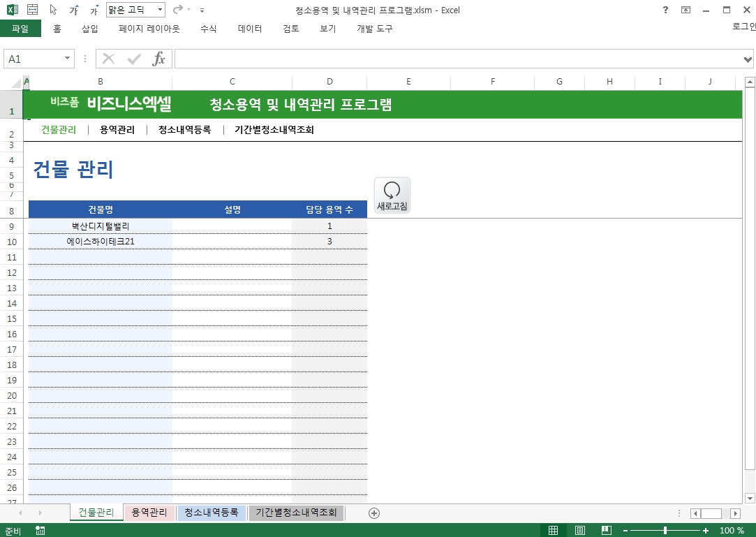Switch to Page Break Preview in status bar
The height and width of the screenshot is (537, 756).
pos(606,531)
